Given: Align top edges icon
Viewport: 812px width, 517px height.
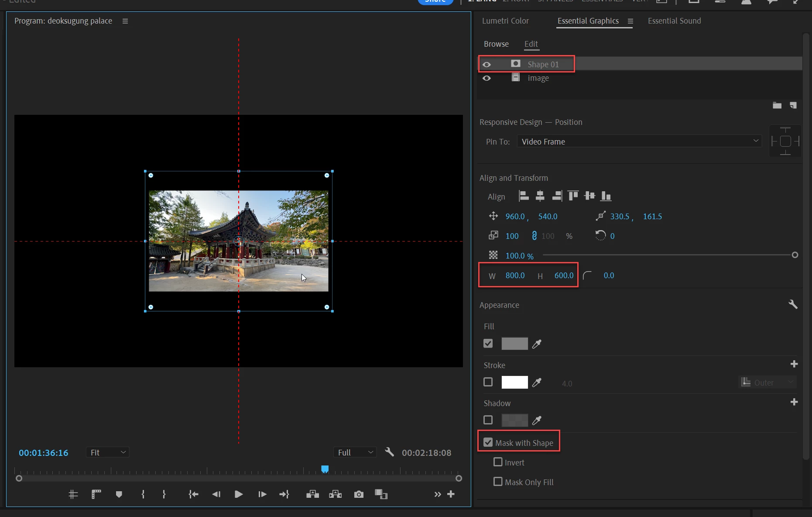Looking at the screenshot, I should click(x=573, y=196).
